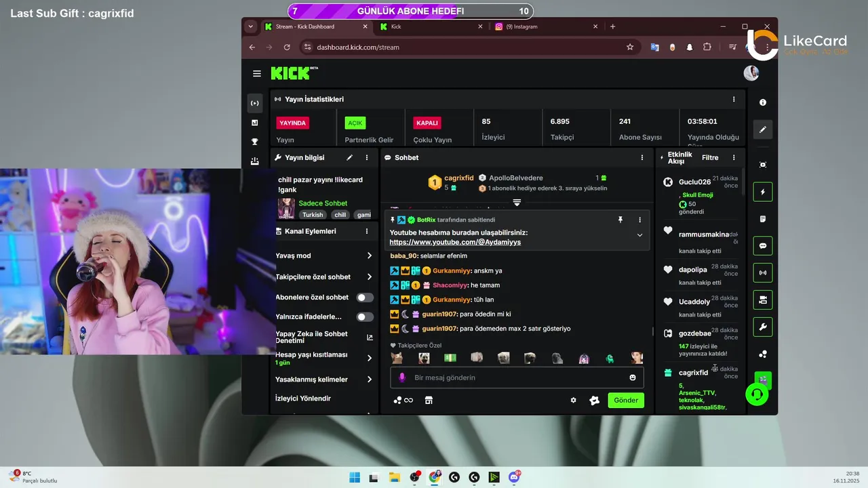Toggle Yalnızca ifadelerle switch
This screenshot has width=868, height=488.
coord(365,317)
